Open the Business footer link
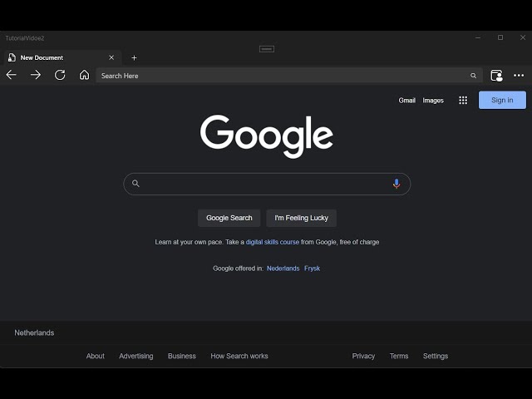 (x=182, y=356)
